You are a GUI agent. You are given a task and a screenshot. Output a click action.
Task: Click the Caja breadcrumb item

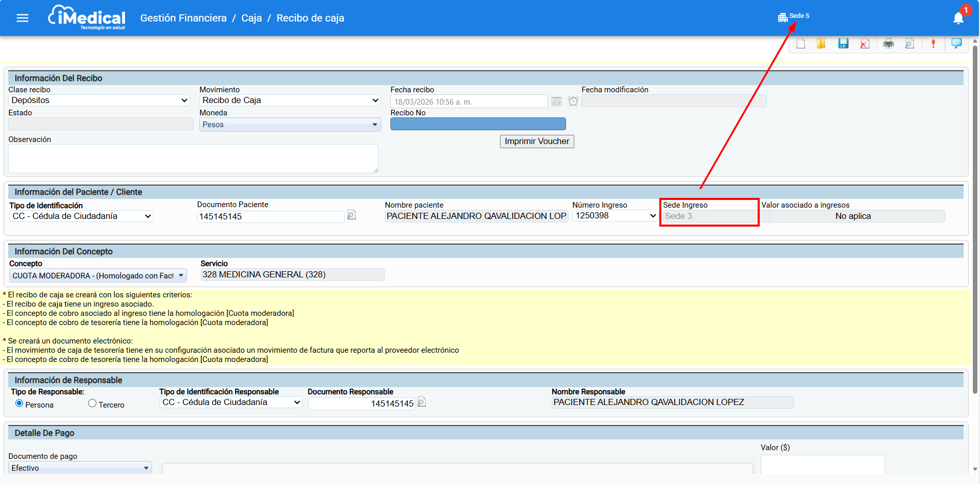tap(252, 18)
